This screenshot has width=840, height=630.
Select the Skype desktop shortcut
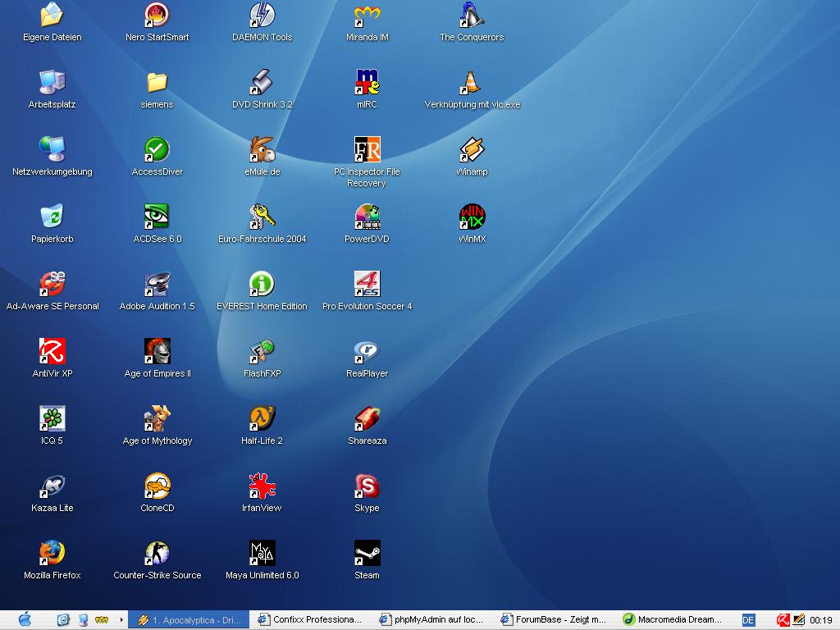coord(367,486)
